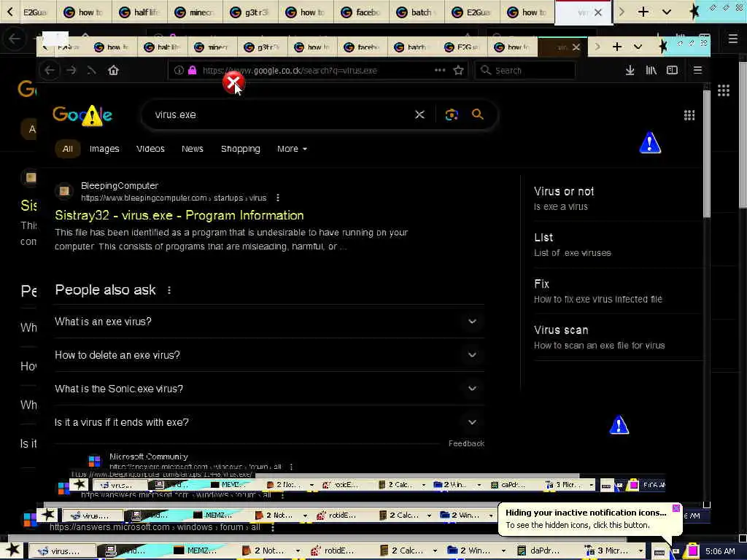The width and height of the screenshot is (747, 560).
Task: Switch to News results
Action: point(193,149)
